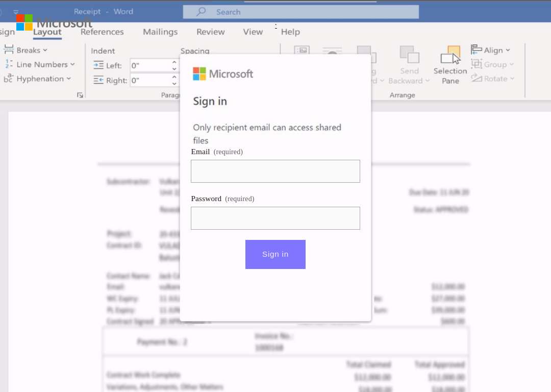Open the Page Setup dialog launcher
The width and height of the screenshot is (551, 392).
80,95
